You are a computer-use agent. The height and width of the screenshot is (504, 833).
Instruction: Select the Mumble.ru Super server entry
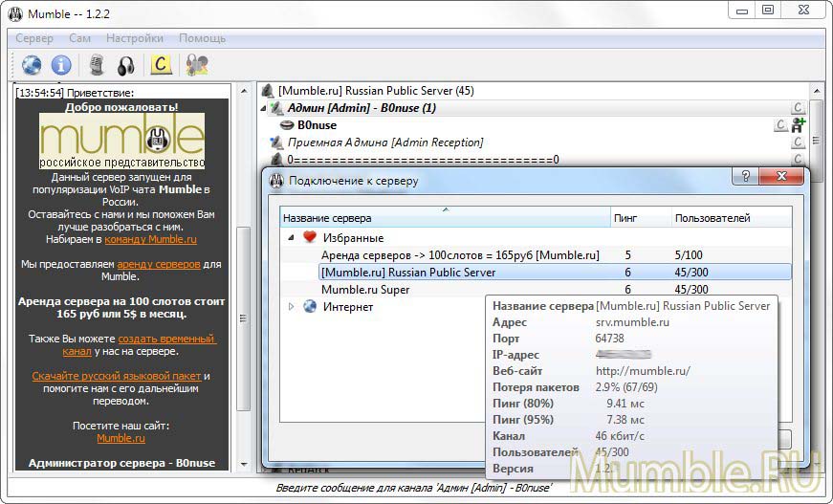[365, 289]
